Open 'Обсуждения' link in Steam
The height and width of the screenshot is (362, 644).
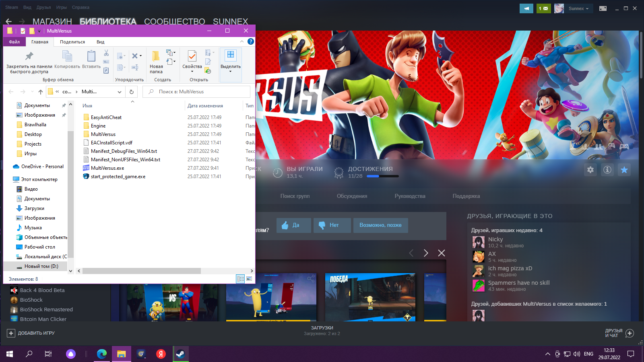352,196
